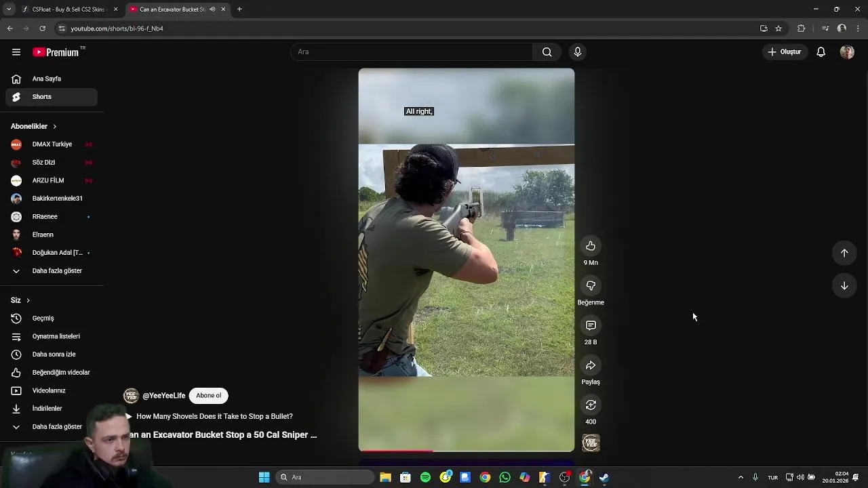Open Doğukan Adal channel
868x488 pixels.
point(52,253)
